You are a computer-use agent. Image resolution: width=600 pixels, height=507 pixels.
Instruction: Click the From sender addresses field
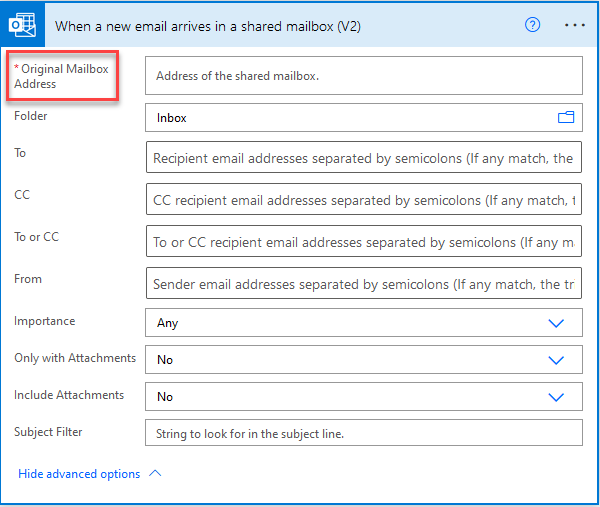pyautogui.click(x=364, y=283)
